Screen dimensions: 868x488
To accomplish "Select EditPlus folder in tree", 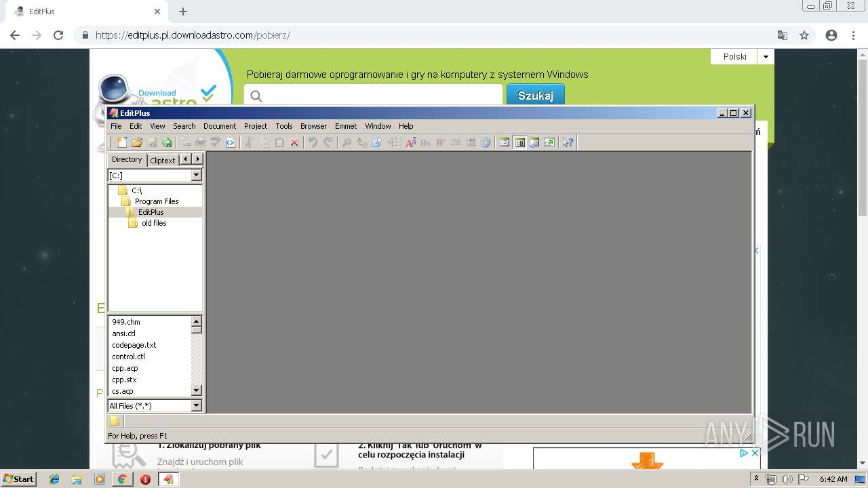I will (151, 212).
